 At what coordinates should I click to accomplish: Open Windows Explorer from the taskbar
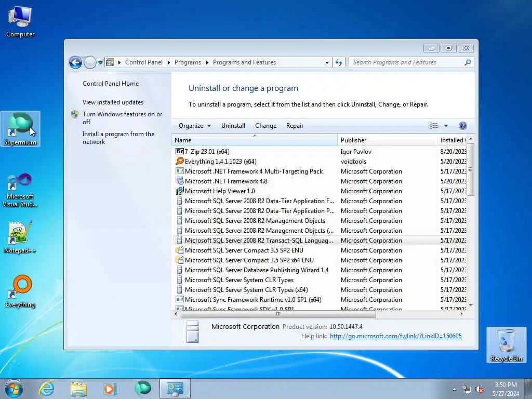tap(78, 389)
